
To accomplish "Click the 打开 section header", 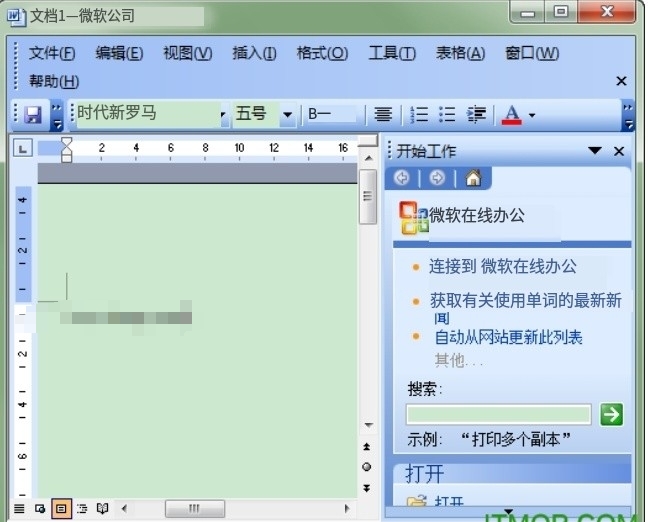I will pyautogui.click(x=512, y=474).
